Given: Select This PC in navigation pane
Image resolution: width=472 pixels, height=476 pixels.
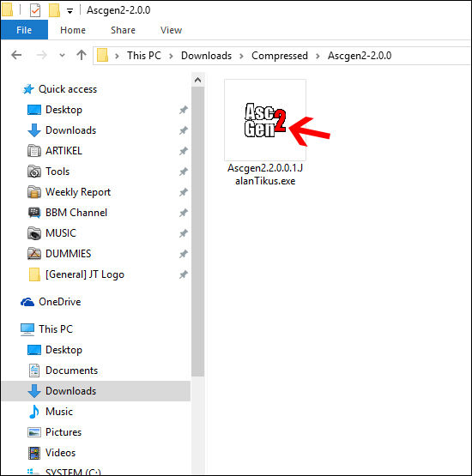Looking at the screenshot, I should 56,329.
